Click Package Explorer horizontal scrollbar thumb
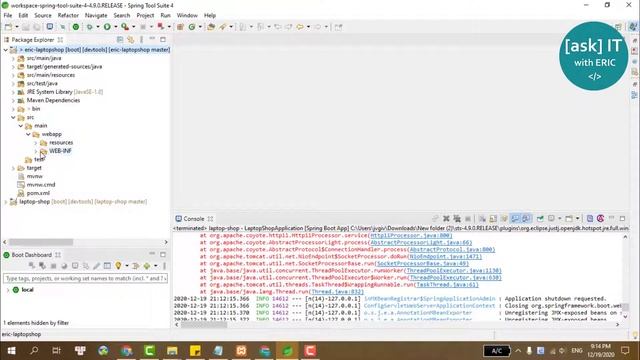This screenshot has height=360, width=640. click(x=41, y=242)
